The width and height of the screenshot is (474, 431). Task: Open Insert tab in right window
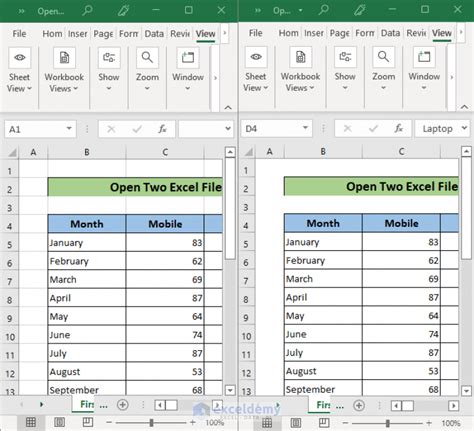314,33
